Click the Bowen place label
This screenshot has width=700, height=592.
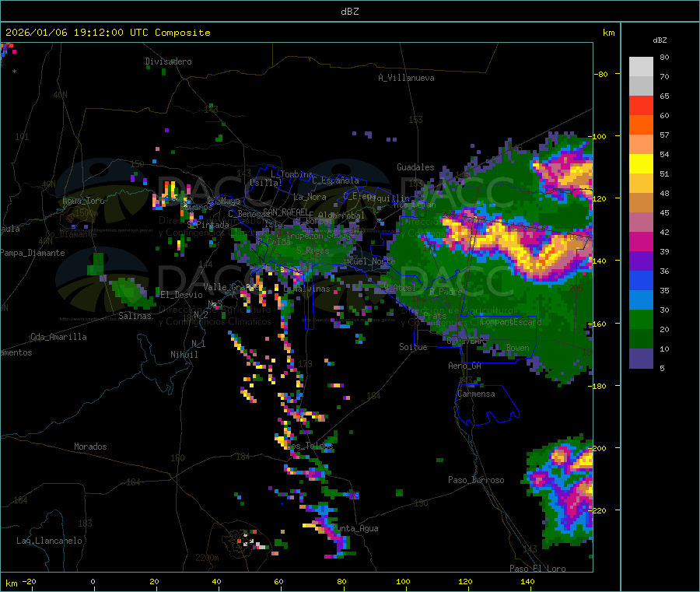[518, 348]
